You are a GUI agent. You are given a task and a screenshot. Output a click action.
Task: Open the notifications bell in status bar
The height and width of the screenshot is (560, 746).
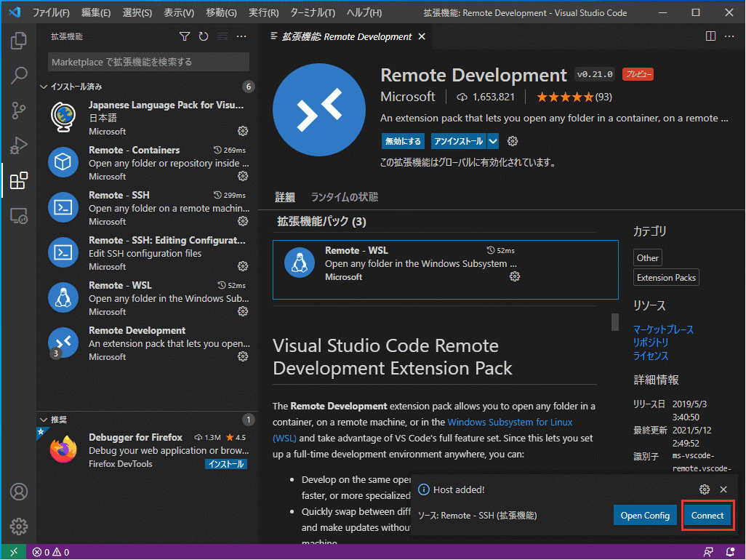click(730, 552)
